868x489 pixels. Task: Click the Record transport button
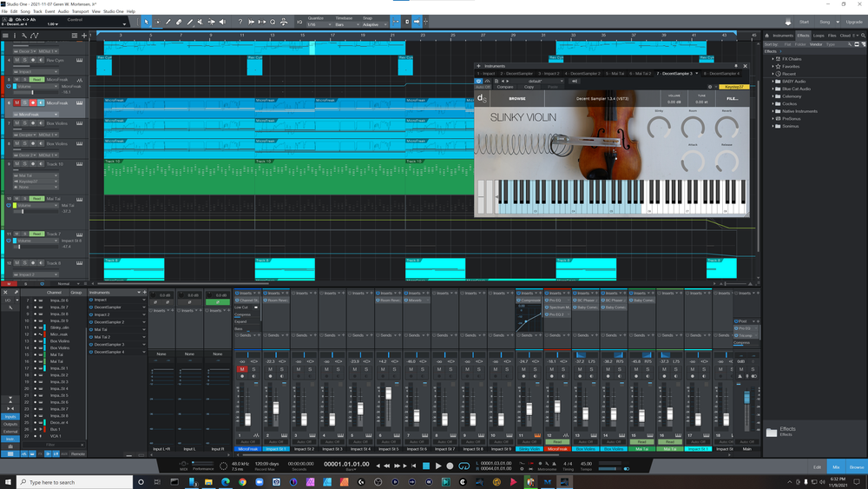point(450,466)
